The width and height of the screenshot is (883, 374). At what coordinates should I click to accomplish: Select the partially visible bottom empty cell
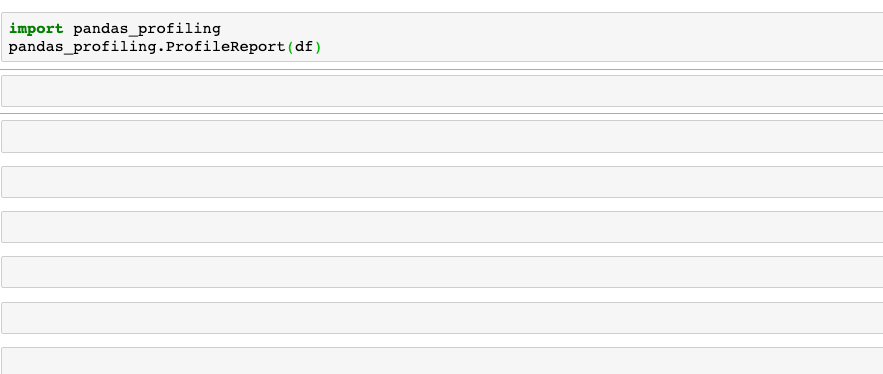(442, 361)
